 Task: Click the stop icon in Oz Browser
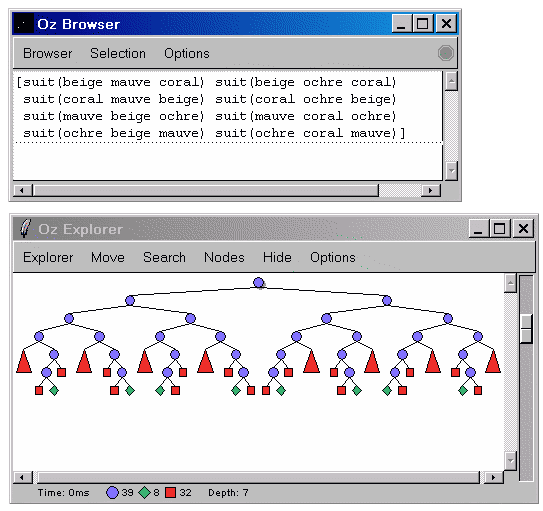445,53
